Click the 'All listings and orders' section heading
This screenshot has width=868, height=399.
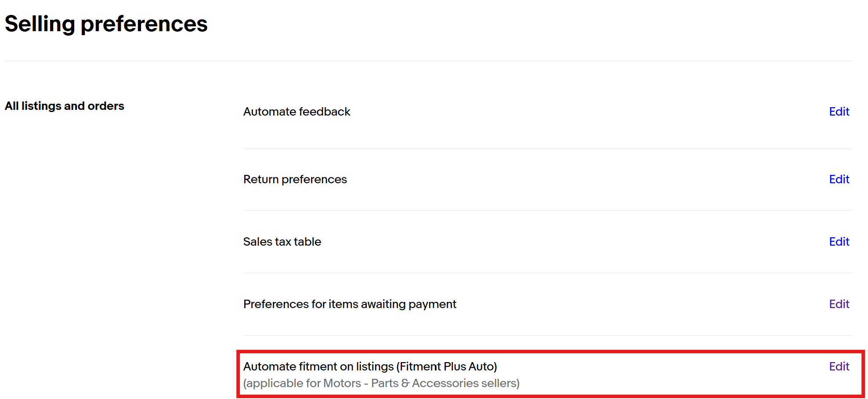65,106
